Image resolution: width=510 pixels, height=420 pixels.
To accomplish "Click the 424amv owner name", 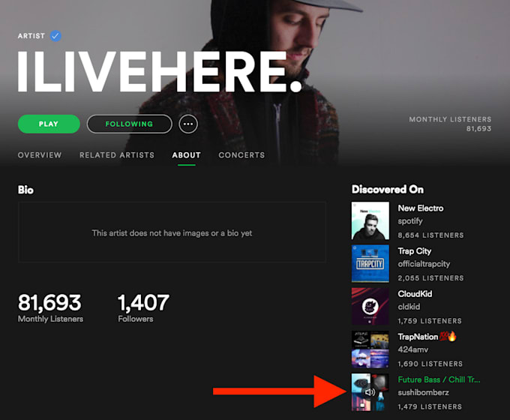I will click(x=412, y=349).
